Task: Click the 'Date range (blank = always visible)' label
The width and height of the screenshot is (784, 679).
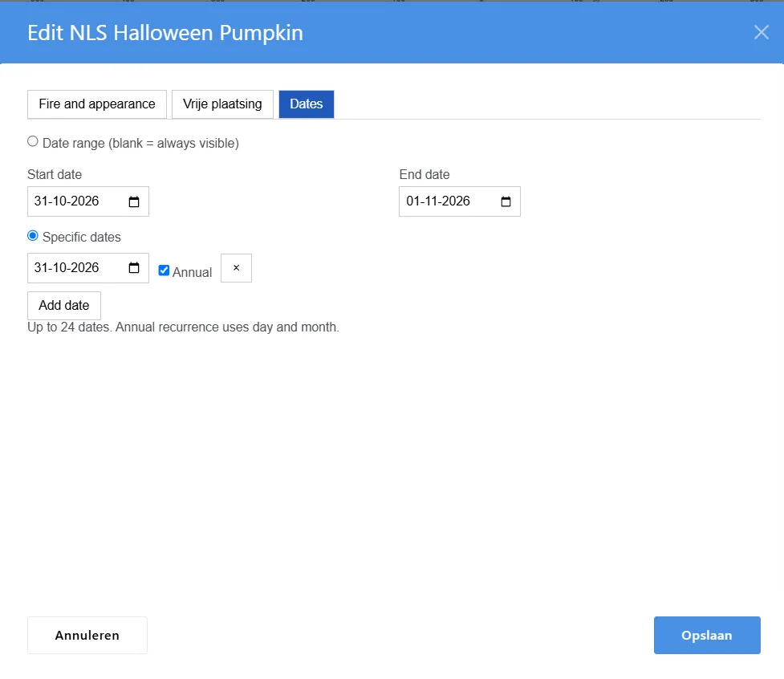Action: [x=140, y=144]
